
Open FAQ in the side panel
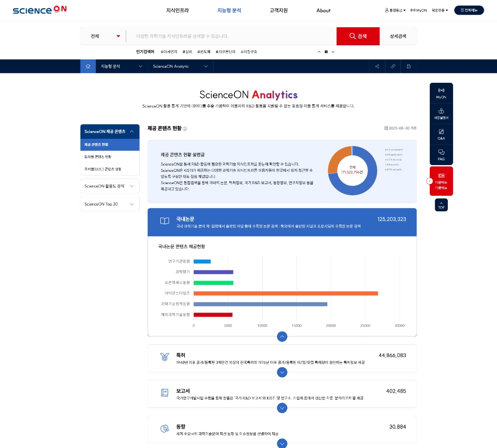coord(441,155)
